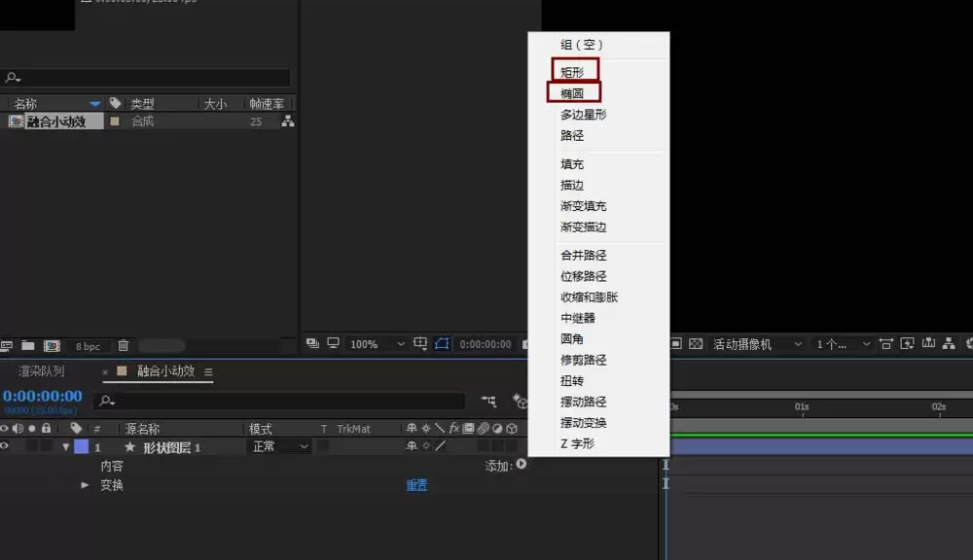The width and height of the screenshot is (973, 560).
Task: Click new composition icon in project panel
Action: click(52, 345)
